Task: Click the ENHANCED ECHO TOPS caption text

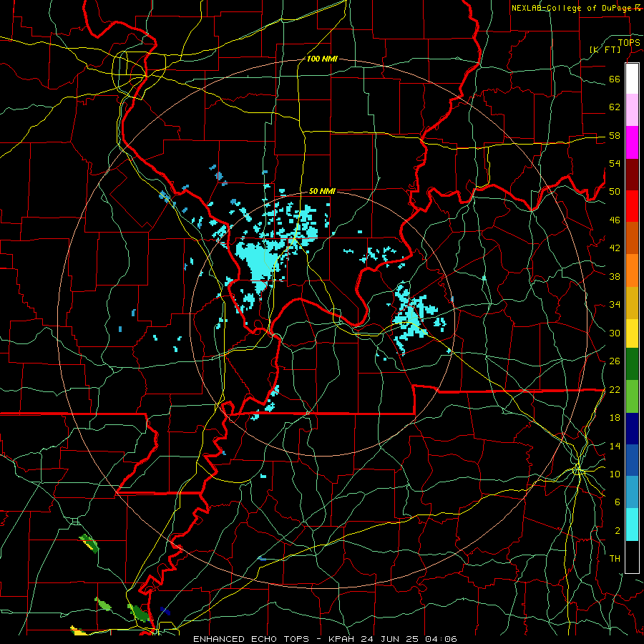Action: [251, 639]
